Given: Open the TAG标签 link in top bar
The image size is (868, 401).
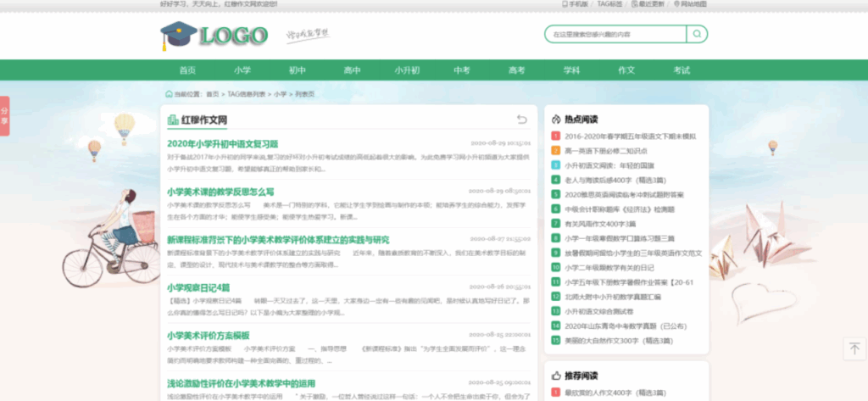Looking at the screenshot, I should pos(609,4).
